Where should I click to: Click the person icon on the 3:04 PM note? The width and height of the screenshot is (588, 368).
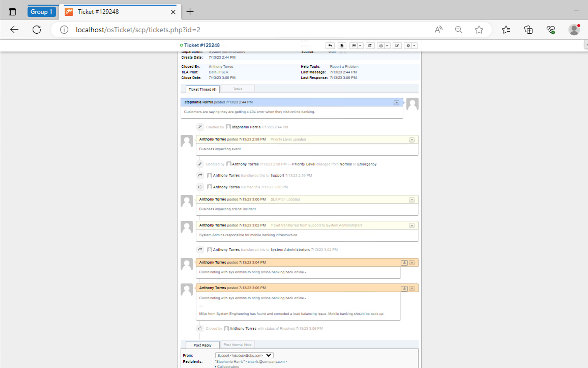point(404,262)
